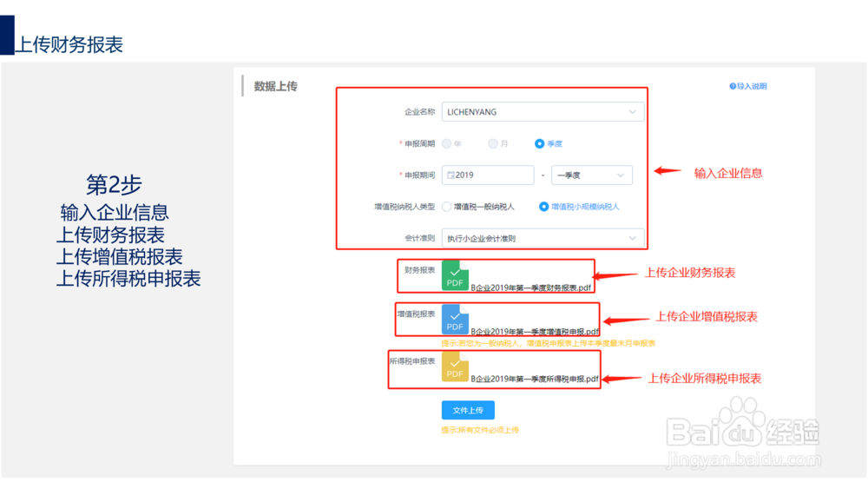The width and height of the screenshot is (868, 489).
Task: Click the 2019 year input field
Action: [488, 175]
